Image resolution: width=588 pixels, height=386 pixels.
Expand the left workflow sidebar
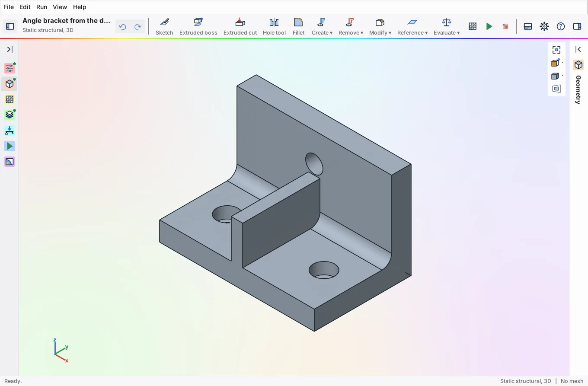pos(10,49)
